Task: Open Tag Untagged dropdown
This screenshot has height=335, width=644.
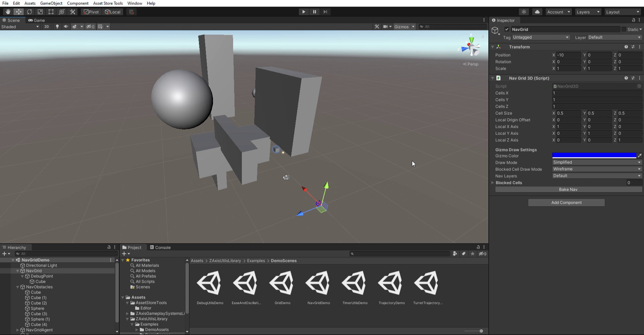Action: (541, 37)
